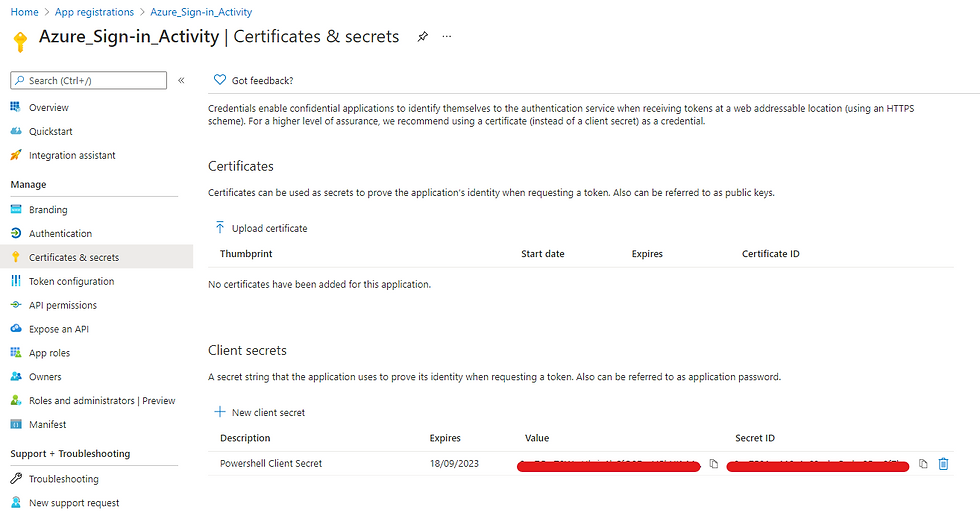The image size is (980, 524).
Task: Open Troubleshooting under Support
Action: (64, 479)
